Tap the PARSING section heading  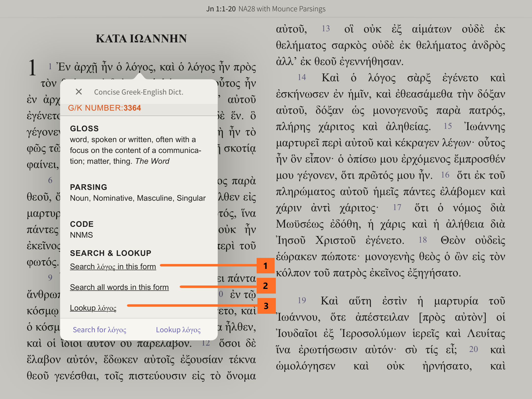88,187
